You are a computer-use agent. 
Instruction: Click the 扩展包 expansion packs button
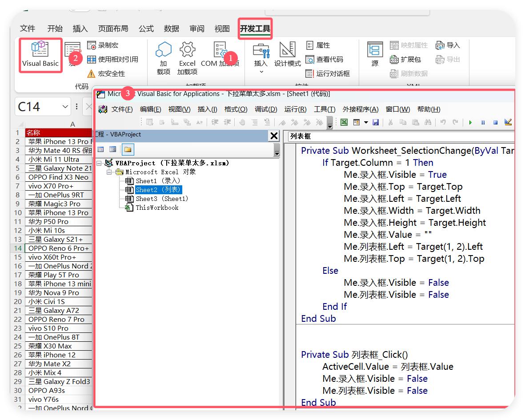(405, 60)
